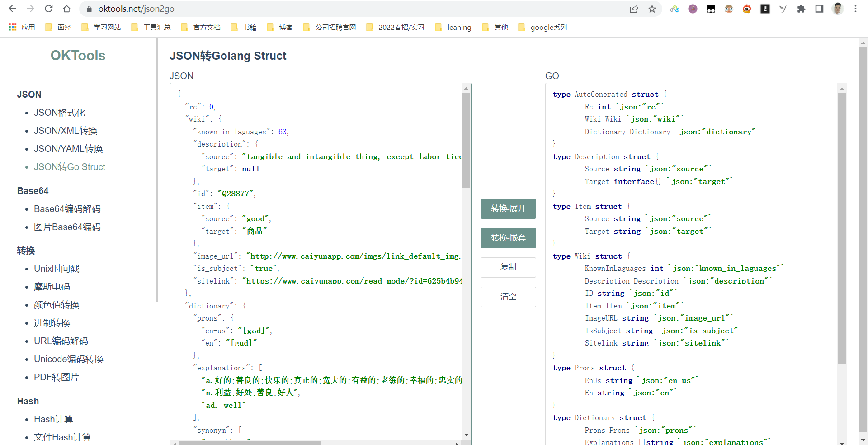Open the Hash计算 tool
The height and width of the screenshot is (445, 868).
click(53, 419)
